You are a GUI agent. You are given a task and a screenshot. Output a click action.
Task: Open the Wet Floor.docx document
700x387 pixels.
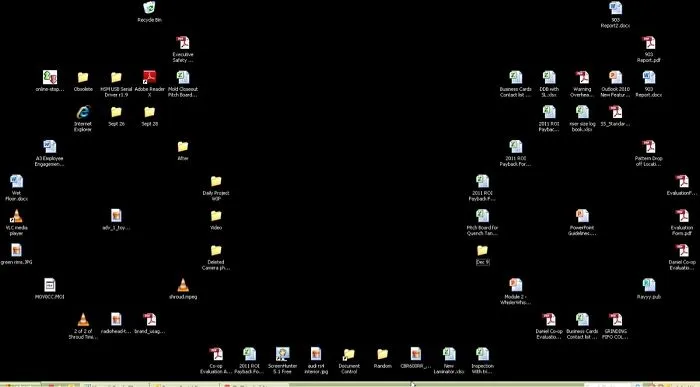(17, 181)
